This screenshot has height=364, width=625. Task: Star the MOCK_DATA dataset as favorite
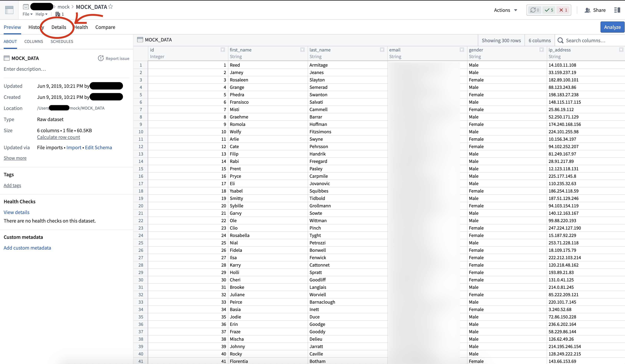[111, 7]
